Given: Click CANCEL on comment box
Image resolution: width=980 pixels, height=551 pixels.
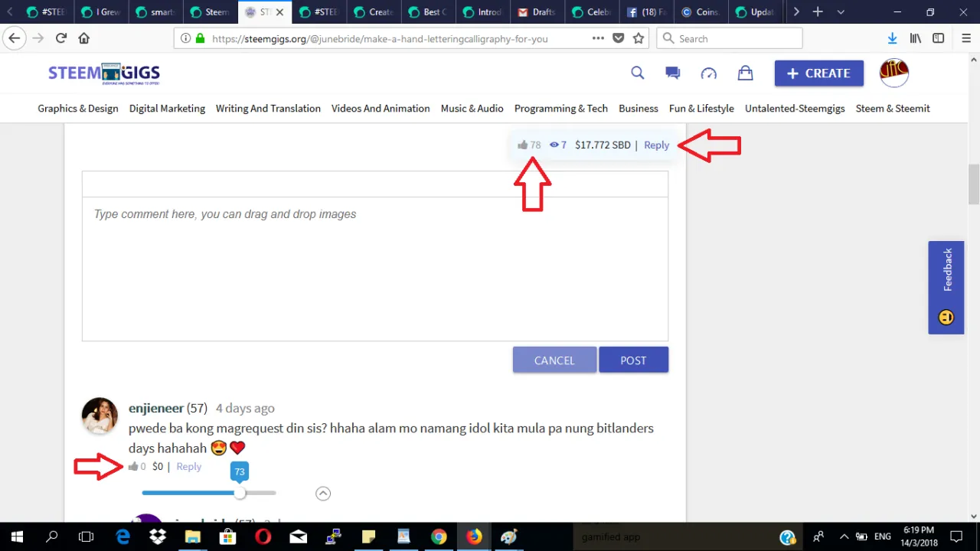Looking at the screenshot, I should (x=554, y=360).
